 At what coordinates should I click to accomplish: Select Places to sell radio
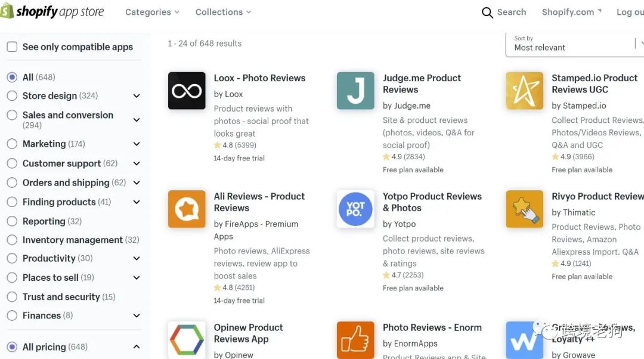pos(12,278)
